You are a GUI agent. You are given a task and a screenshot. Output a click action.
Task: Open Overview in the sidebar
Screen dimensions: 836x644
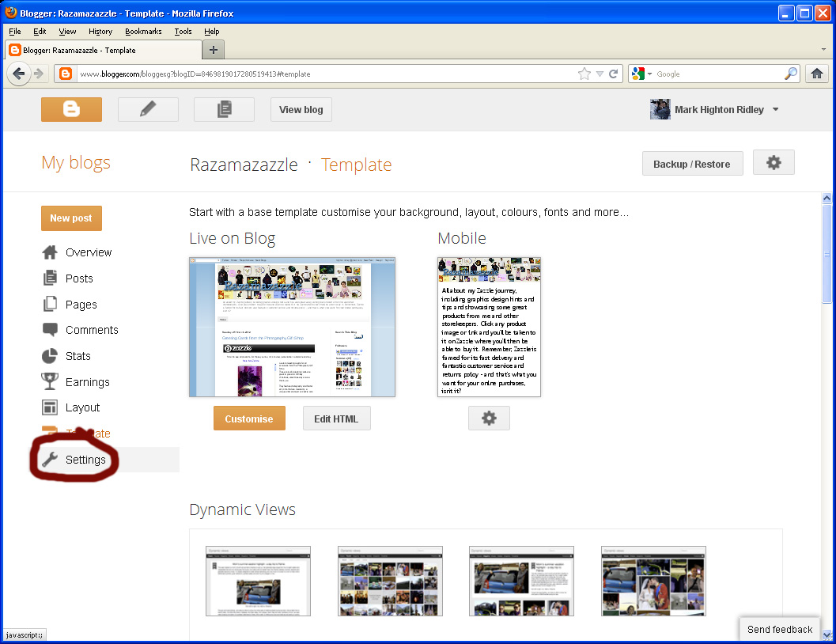(89, 252)
